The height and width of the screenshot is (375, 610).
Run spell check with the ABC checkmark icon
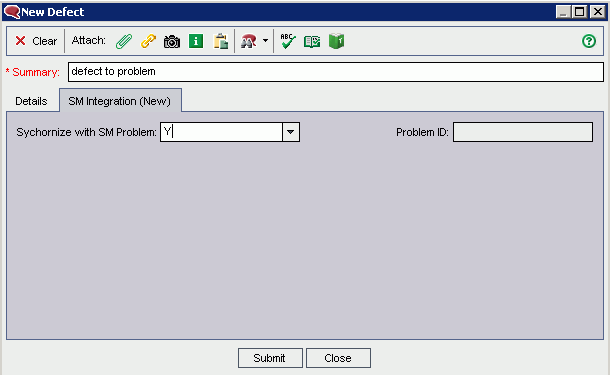[x=288, y=41]
